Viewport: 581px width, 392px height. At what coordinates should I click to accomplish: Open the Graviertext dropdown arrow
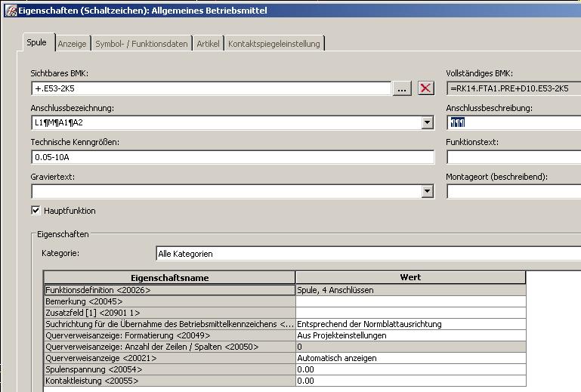(427, 191)
